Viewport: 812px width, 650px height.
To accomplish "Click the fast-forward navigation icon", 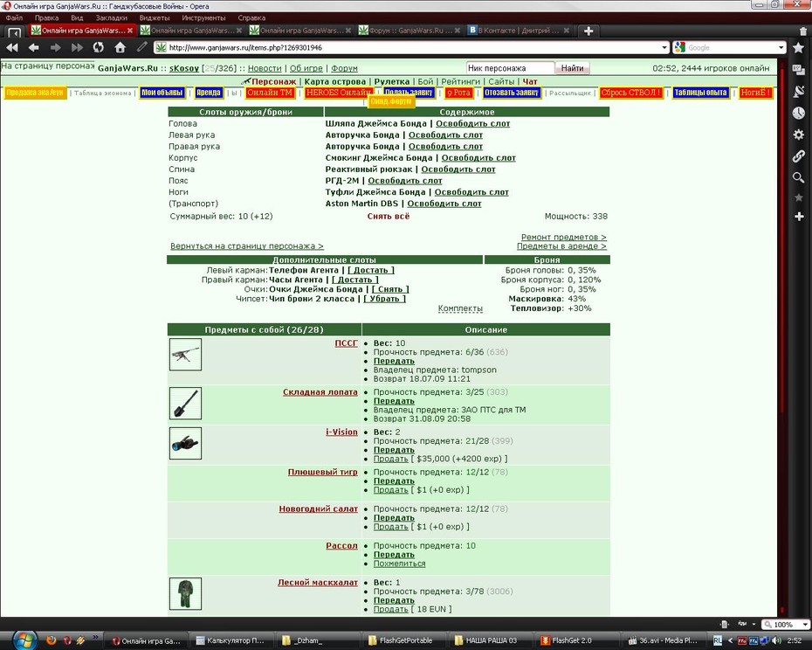I will tap(77, 48).
